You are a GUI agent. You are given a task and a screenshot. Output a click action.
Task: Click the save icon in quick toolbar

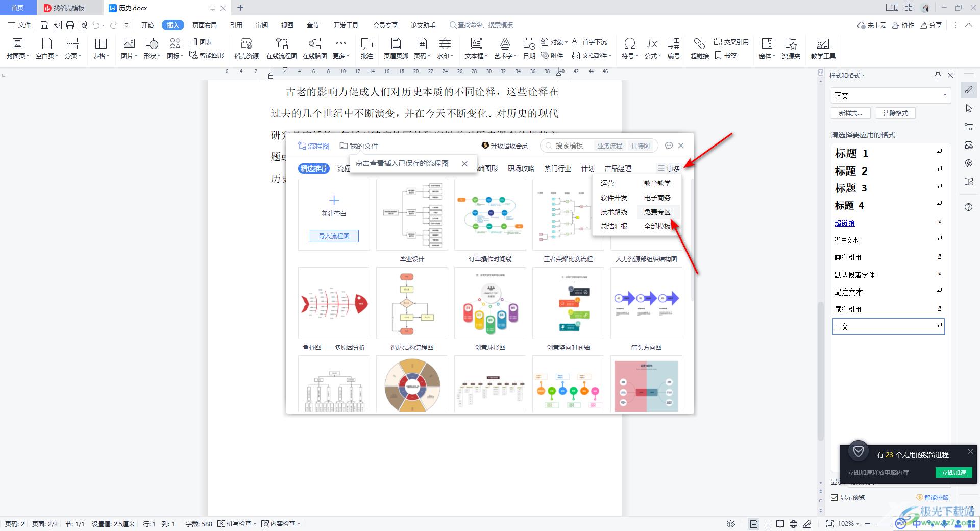pyautogui.click(x=44, y=25)
